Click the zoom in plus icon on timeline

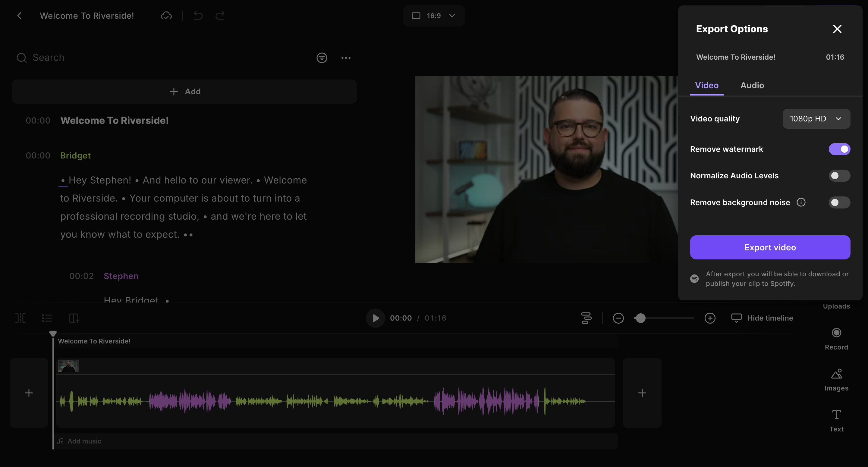[x=710, y=318]
